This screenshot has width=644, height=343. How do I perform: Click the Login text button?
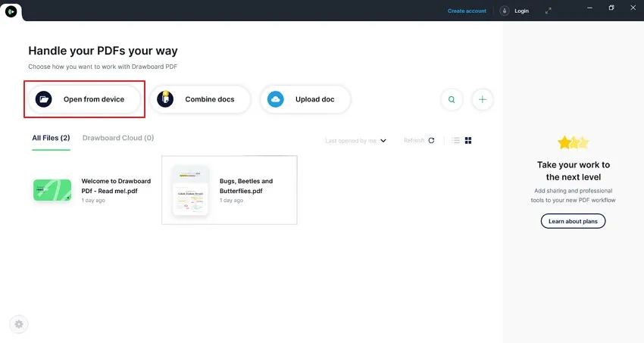(521, 11)
